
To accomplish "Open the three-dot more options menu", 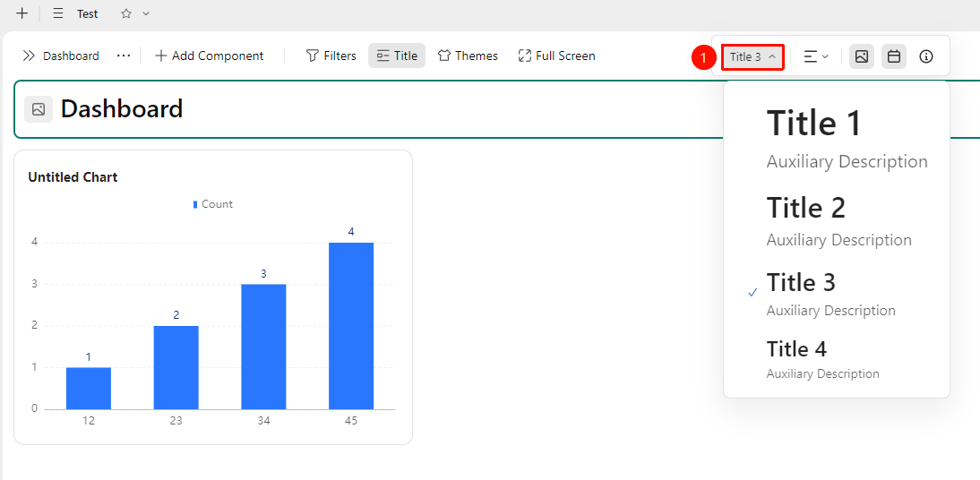I will coord(124,56).
